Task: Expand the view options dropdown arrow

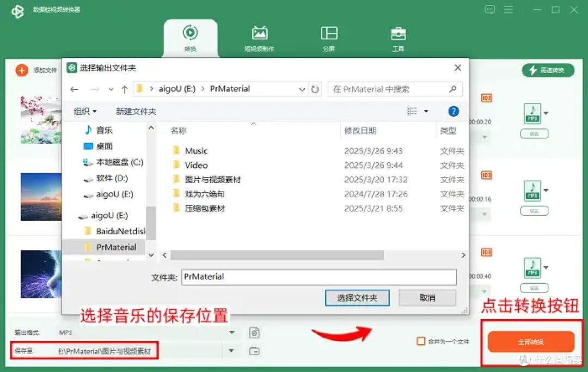Action: click(426, 111)
